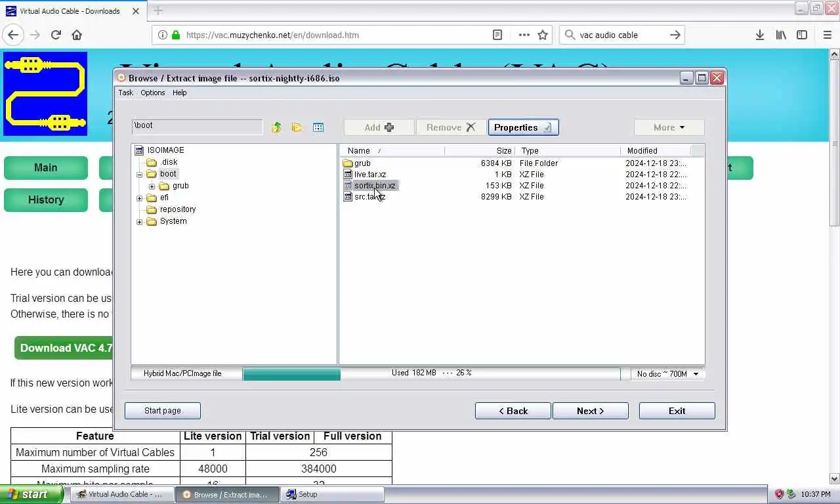Open Firefox downloads panel
Viewport: 840px width, 504px height.
759,35
